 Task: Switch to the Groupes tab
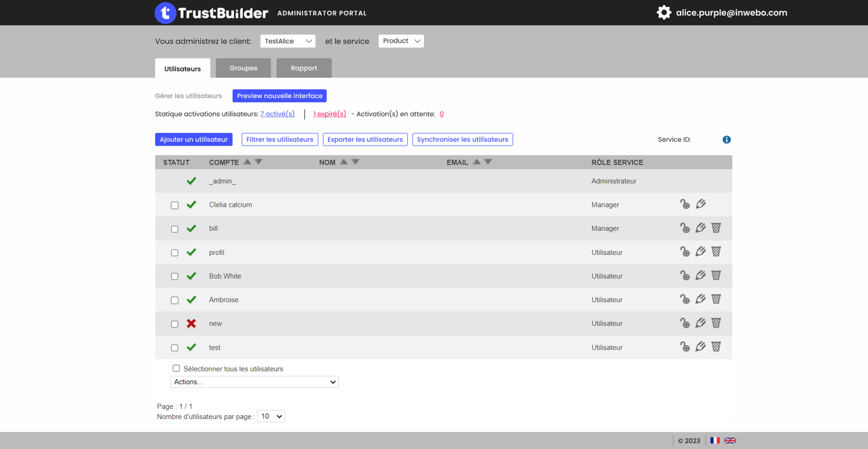coord(243,68)
